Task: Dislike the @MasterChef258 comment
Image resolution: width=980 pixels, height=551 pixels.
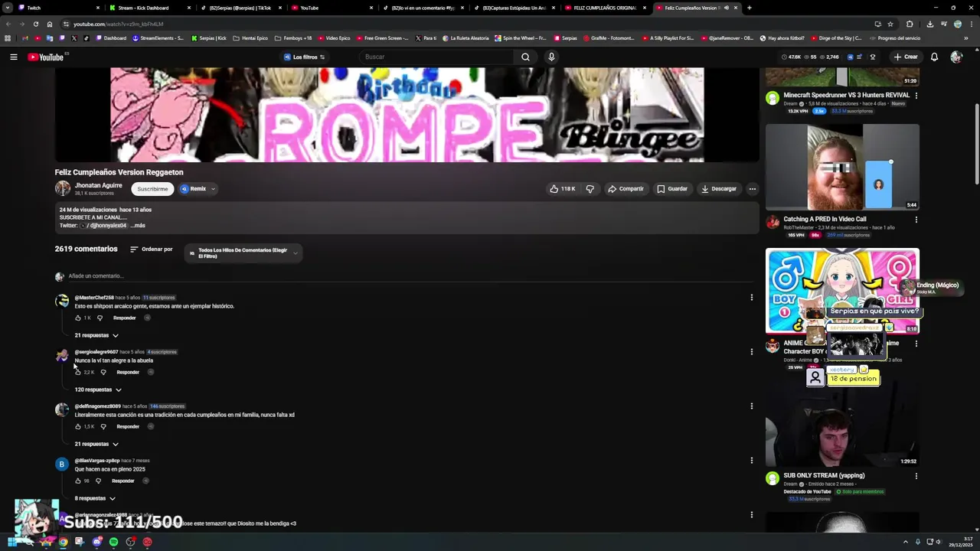Action: coord(100,318)
